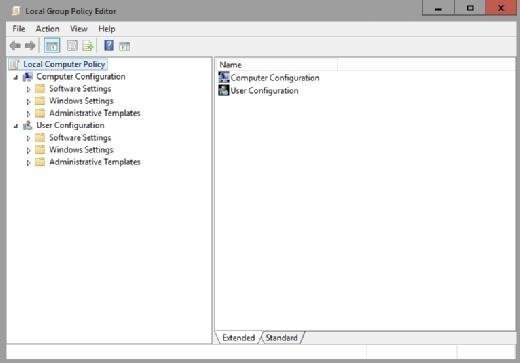
Task: Expand Administrative Templates under Computer Configuration
Action: [x=28, y=114]
